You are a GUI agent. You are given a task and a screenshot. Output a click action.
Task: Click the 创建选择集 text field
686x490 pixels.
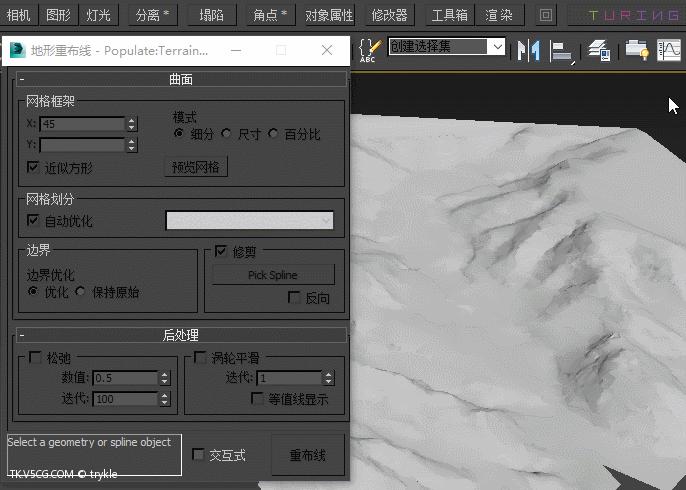click(x=438, y=46)
